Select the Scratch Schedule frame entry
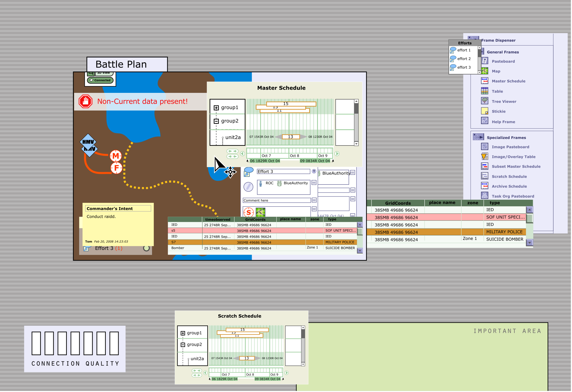 coord(510,177)
